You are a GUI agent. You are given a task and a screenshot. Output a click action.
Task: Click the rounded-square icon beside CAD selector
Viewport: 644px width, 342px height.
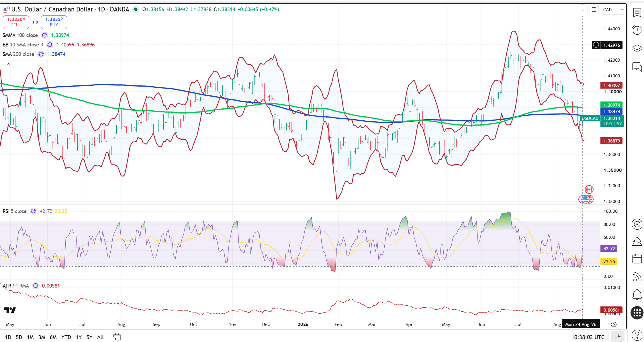coord(594,9)
